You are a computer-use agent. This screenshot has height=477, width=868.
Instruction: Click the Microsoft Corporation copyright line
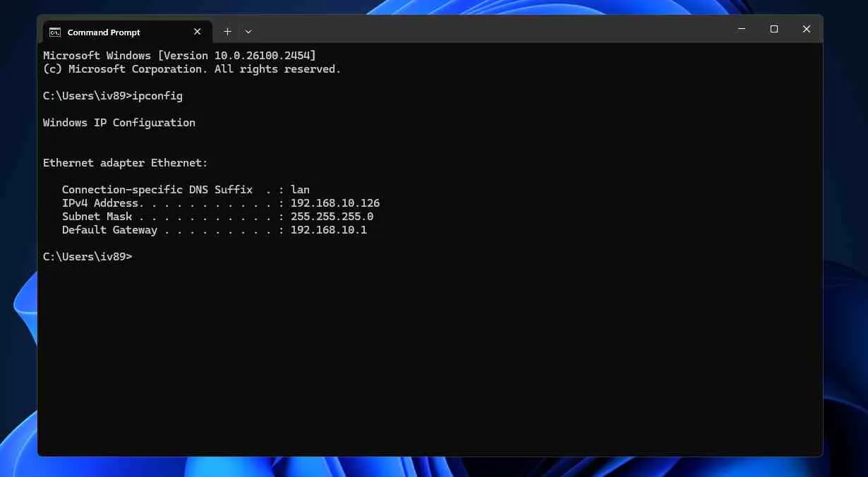click(192, 69)
